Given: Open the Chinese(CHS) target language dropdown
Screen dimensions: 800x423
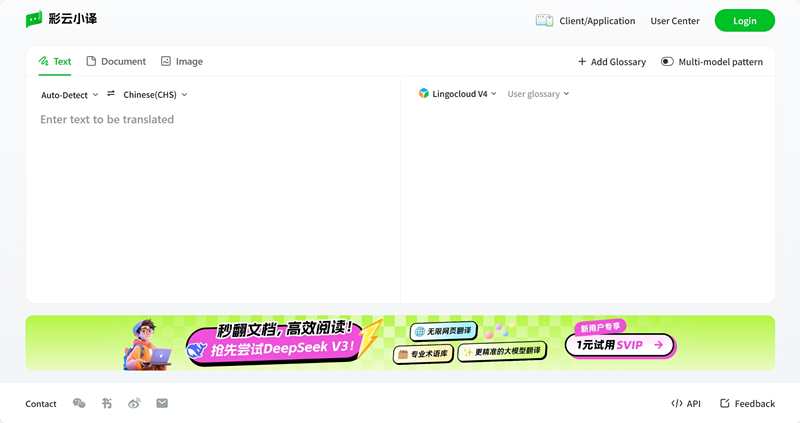Looking at the screenshot, I should [x=155, y=94].
